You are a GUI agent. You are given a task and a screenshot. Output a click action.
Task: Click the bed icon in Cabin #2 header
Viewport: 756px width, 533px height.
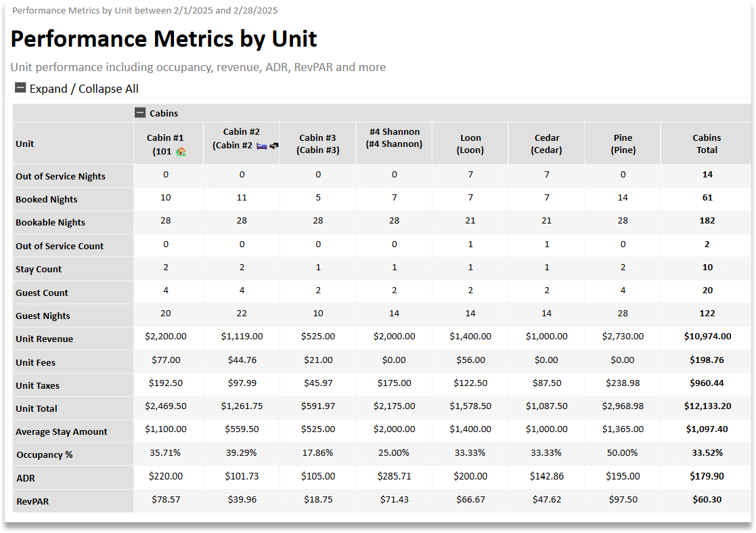click(262, 146)
